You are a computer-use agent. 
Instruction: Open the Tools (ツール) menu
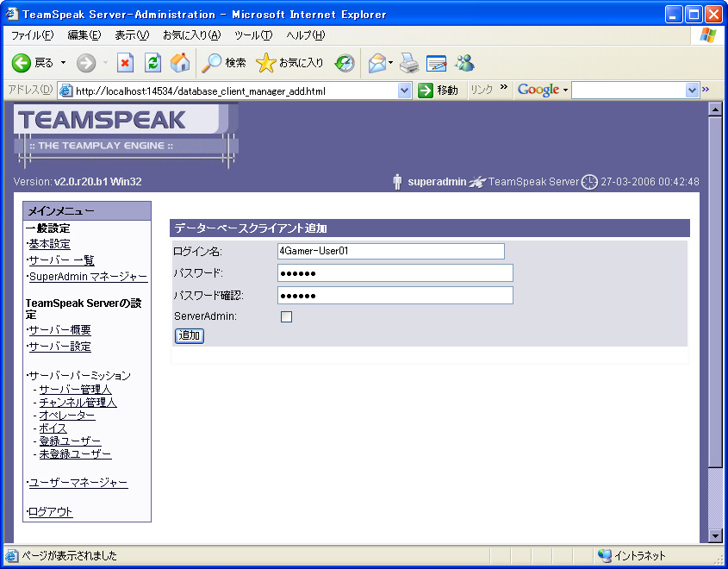(x=253, y=35)
